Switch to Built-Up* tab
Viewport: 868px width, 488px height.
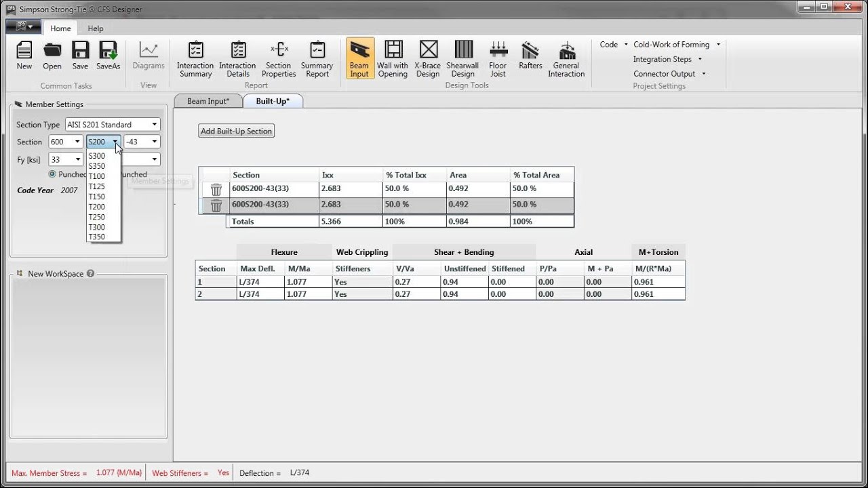pyautogui.click(x=273, y=101)
